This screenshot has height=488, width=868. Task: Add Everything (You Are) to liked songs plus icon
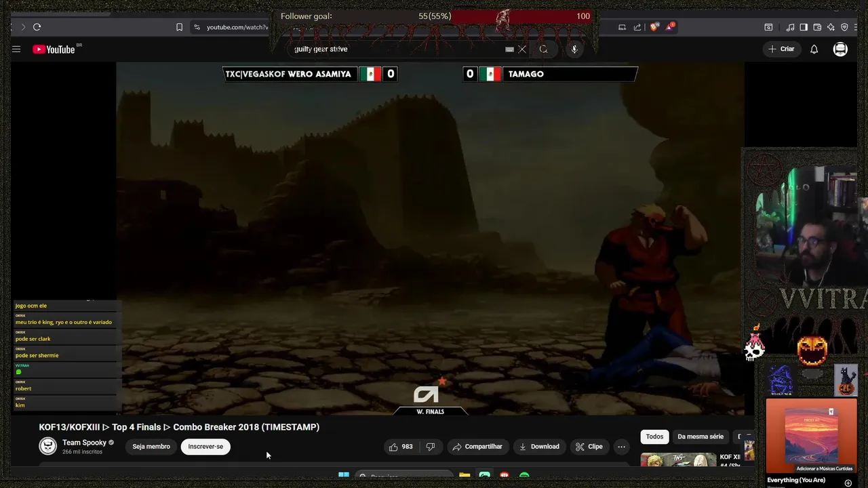point(848,483)
